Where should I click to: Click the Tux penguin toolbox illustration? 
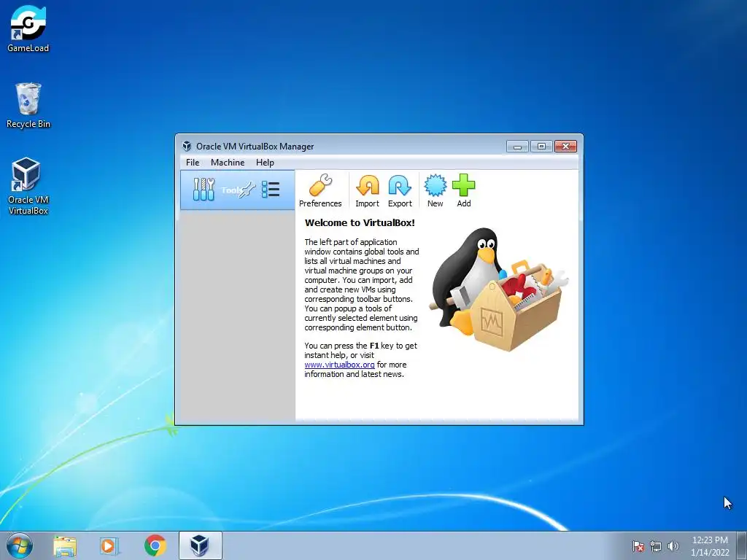(499, 289)
